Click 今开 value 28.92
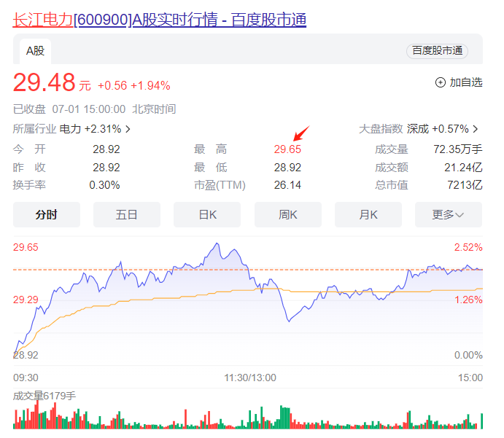504x438 pixels. click(x=106, y=149)
